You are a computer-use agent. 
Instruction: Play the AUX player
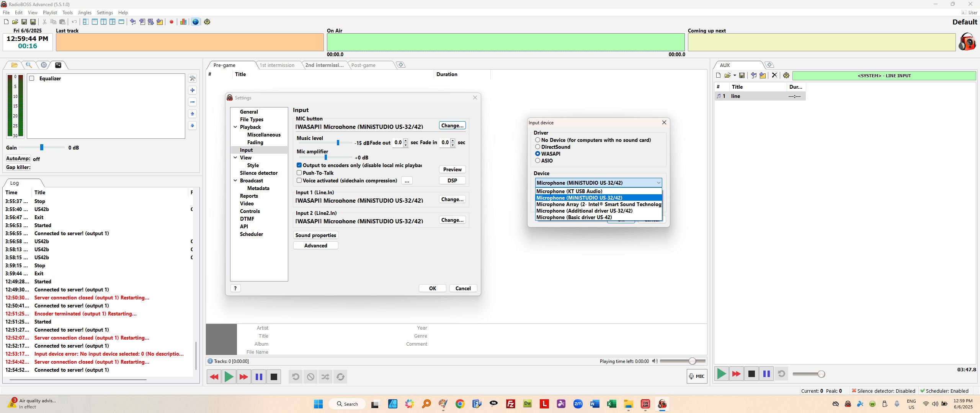[721, 374]
